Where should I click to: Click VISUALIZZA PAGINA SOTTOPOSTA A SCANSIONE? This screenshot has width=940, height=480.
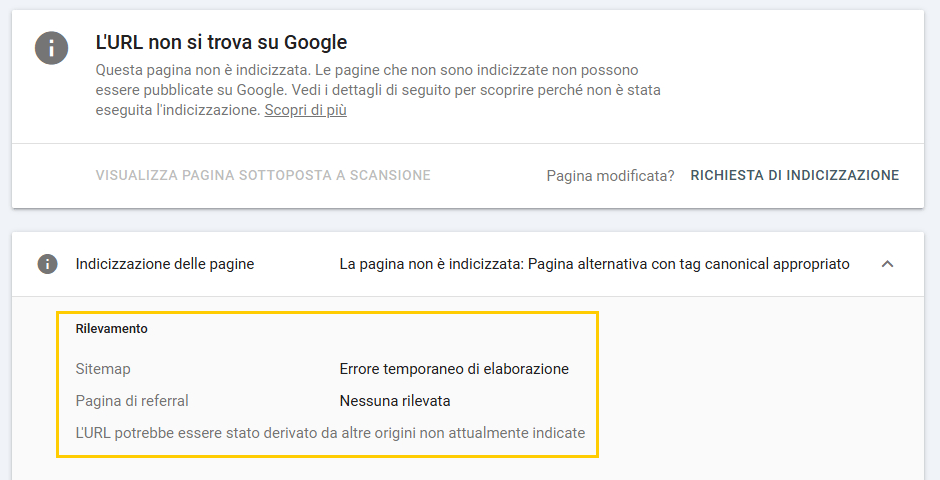[263, 175]
